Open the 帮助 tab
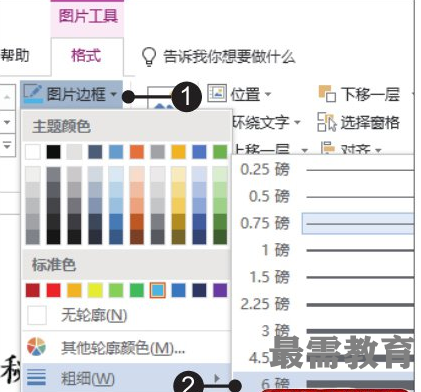Image resolution: width=421 pixels, height=392 pixels. tap(15, 55)
